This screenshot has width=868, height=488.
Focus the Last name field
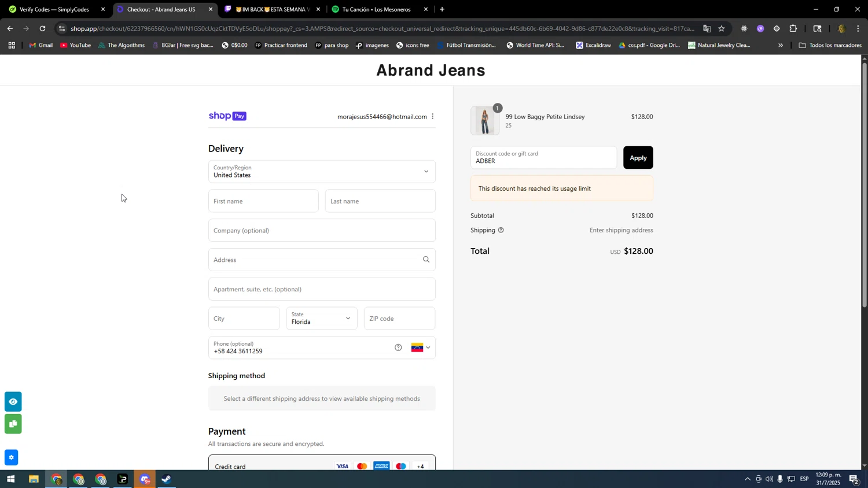click(x=380, y=201)
